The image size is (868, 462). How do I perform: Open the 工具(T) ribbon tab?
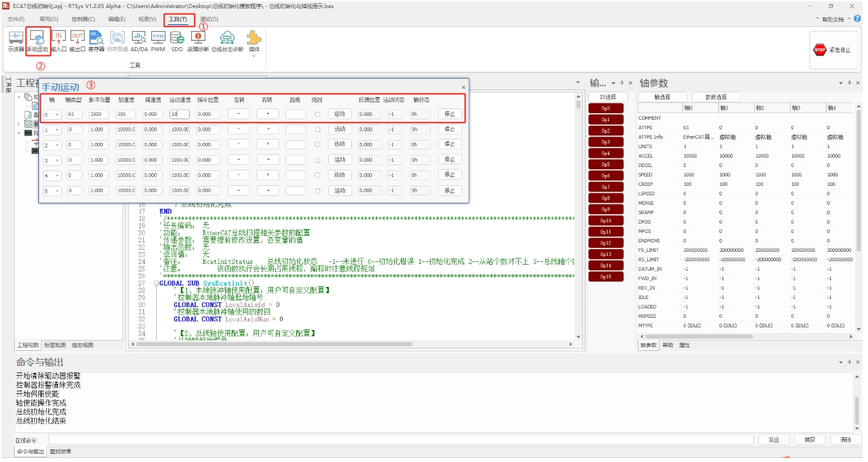[178, 19]
